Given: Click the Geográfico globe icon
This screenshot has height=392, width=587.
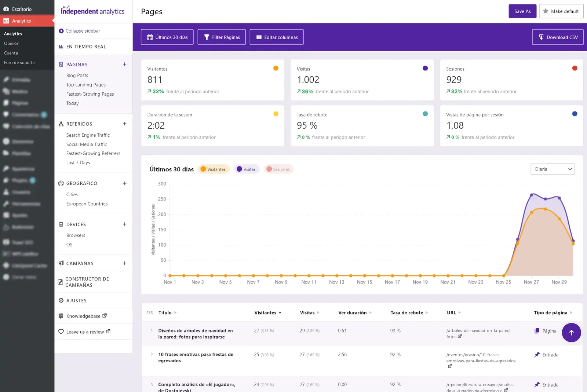Looking at the screenshot, I should tap(61, 183).
